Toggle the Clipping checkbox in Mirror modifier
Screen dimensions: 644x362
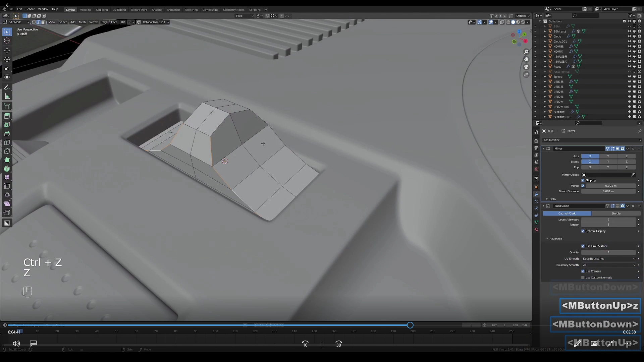pos(583,180)
